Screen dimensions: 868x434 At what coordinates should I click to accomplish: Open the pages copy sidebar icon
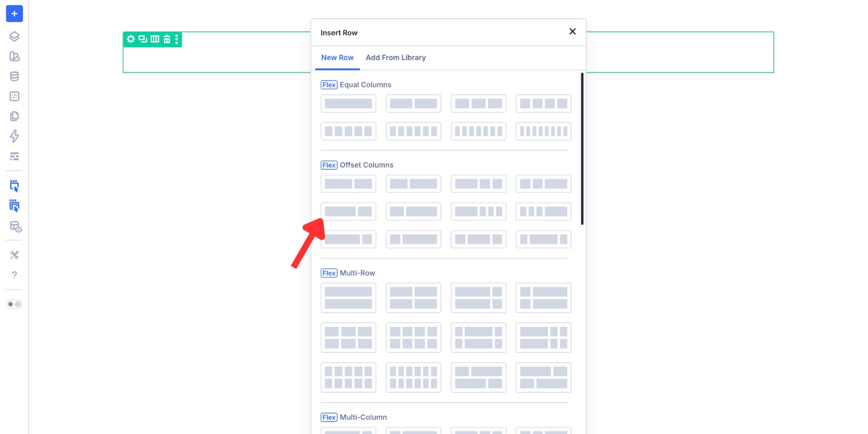14,116
